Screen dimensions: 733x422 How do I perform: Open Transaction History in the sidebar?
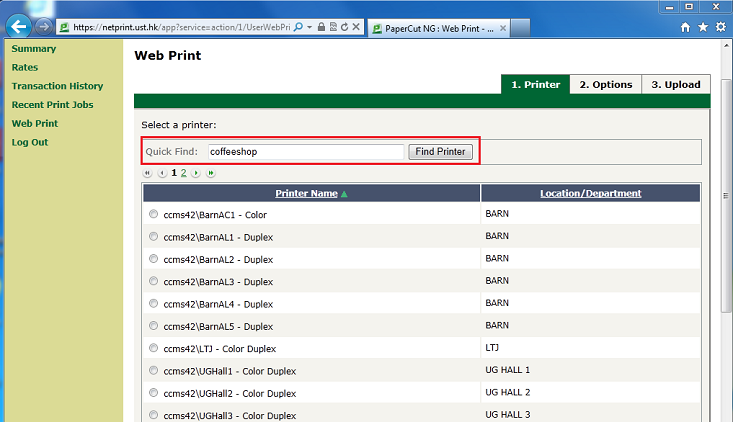coord(57,86)
